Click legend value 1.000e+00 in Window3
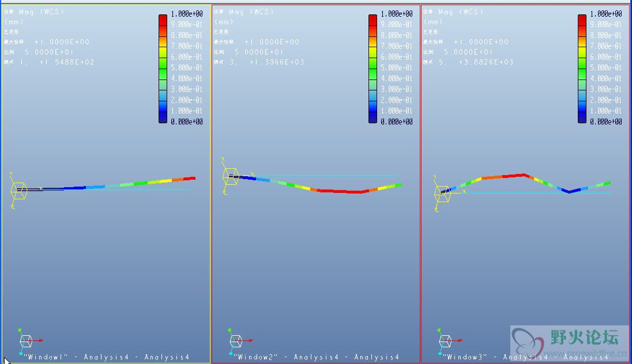632x364 pixels. [x=606, y=14]
